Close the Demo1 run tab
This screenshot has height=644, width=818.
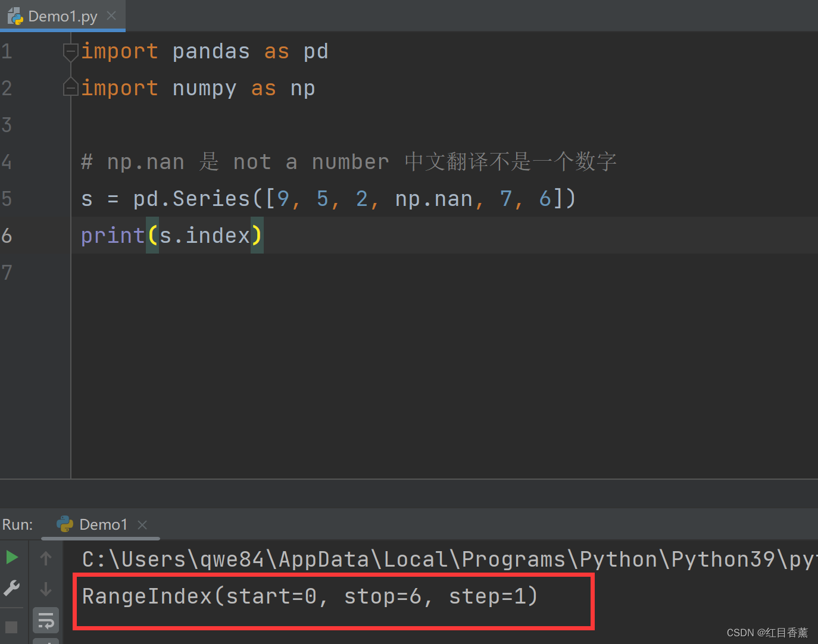[142, 525]
